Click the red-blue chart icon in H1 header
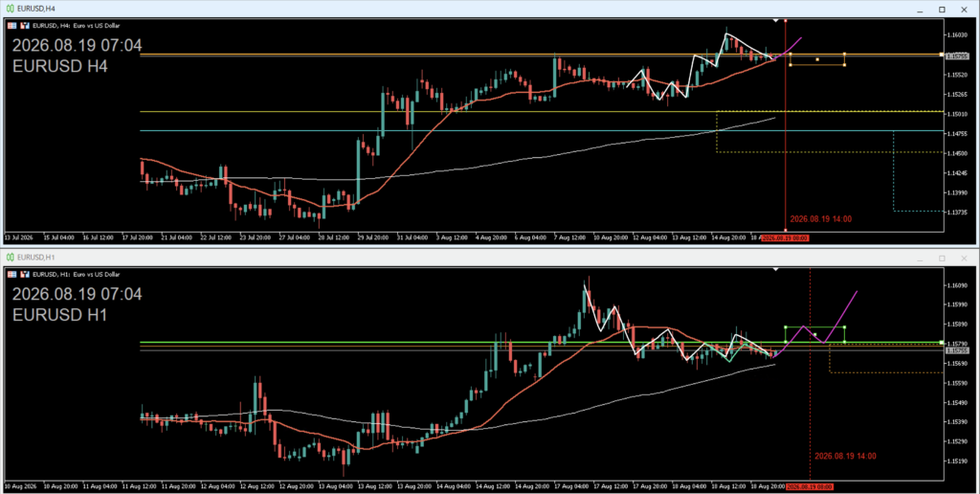This screenshot has height=494, width=980. [x=25, y=274]
